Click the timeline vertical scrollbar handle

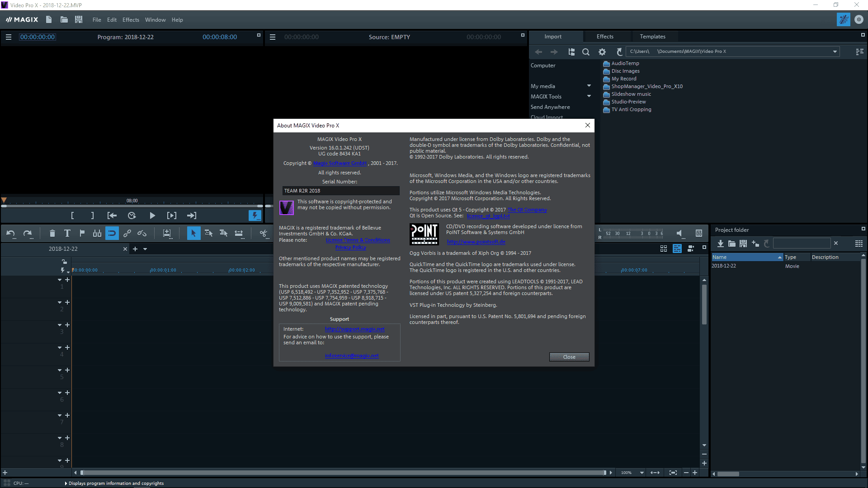coord(704,304)
